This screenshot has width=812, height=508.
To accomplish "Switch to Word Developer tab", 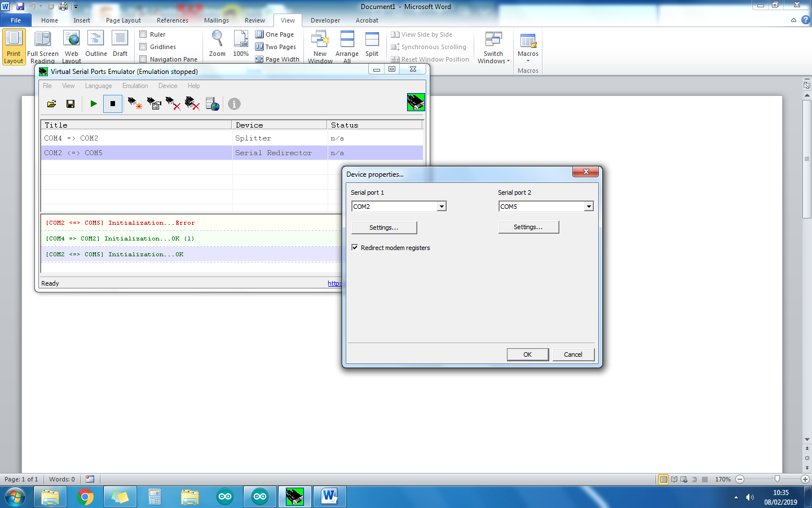I will 325,20.
